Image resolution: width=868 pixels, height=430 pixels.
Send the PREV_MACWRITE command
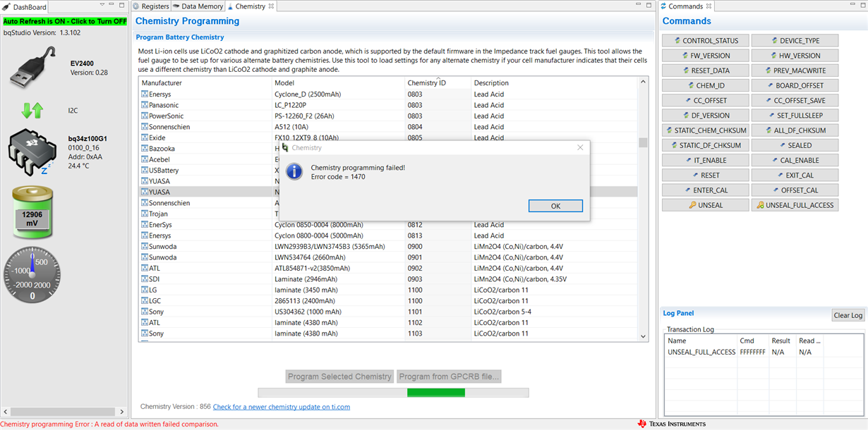click(x=795, y=70)
